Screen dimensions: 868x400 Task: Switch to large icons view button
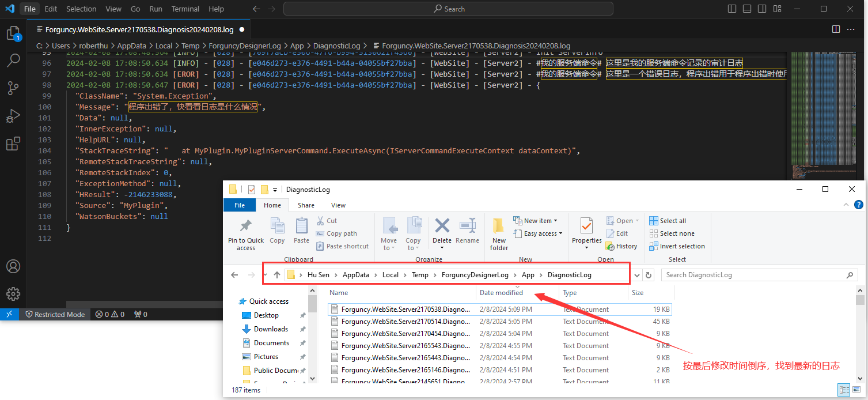click(x=856, y=390)
